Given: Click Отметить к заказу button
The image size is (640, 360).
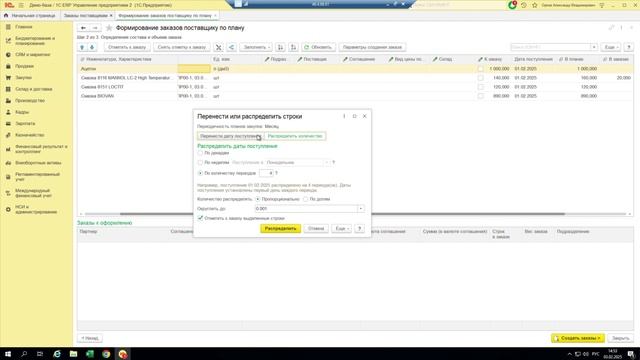Looking at the screenshot, I should [127, 47].
